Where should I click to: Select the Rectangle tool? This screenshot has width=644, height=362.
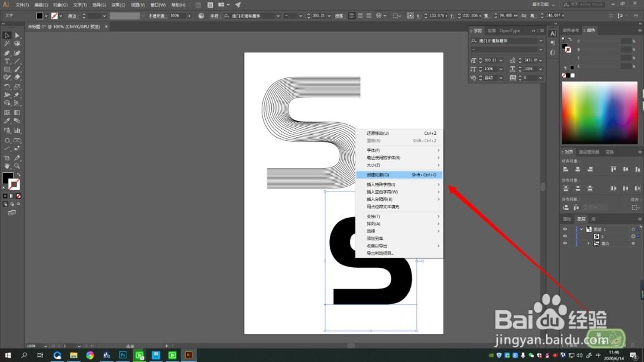click(x=7, y=69)
